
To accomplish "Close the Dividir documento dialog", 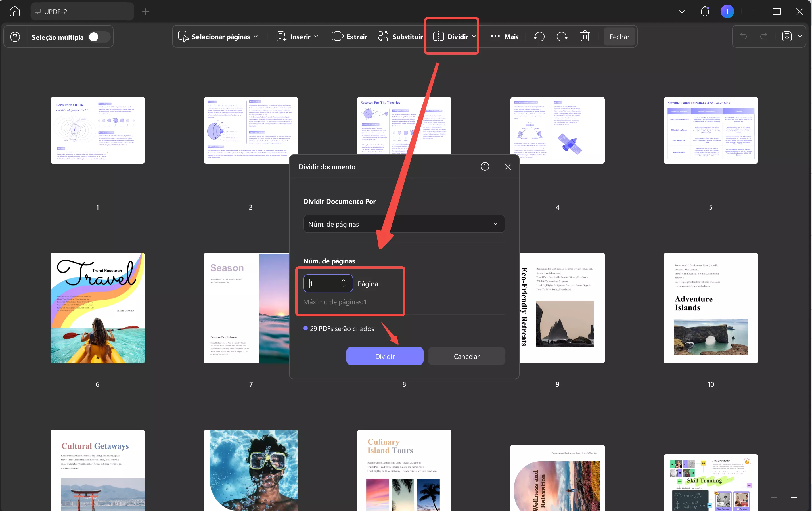I will click(x=508, y=167).
